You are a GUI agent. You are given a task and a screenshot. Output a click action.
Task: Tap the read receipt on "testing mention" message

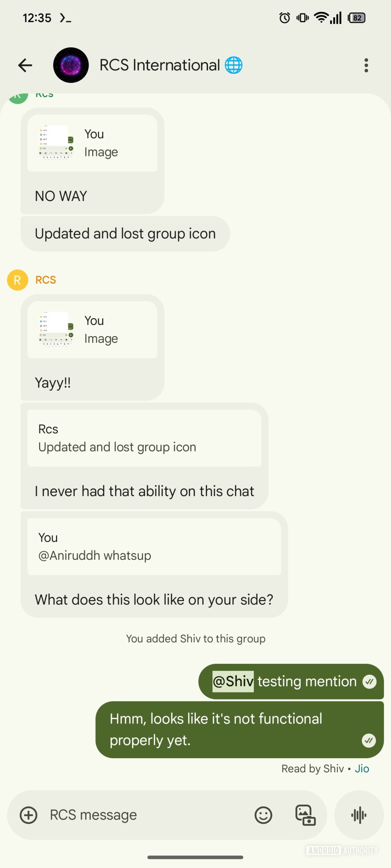click(369, 682)
